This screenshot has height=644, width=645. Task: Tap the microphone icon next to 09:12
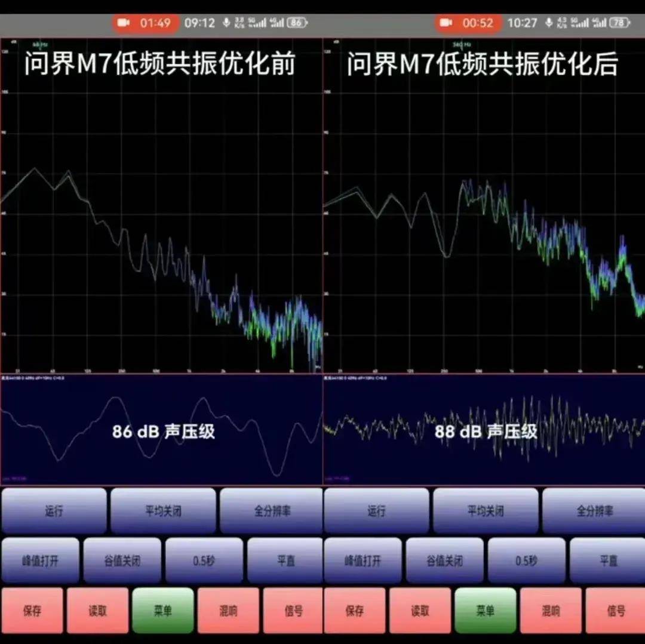click(x=226, y=23)
